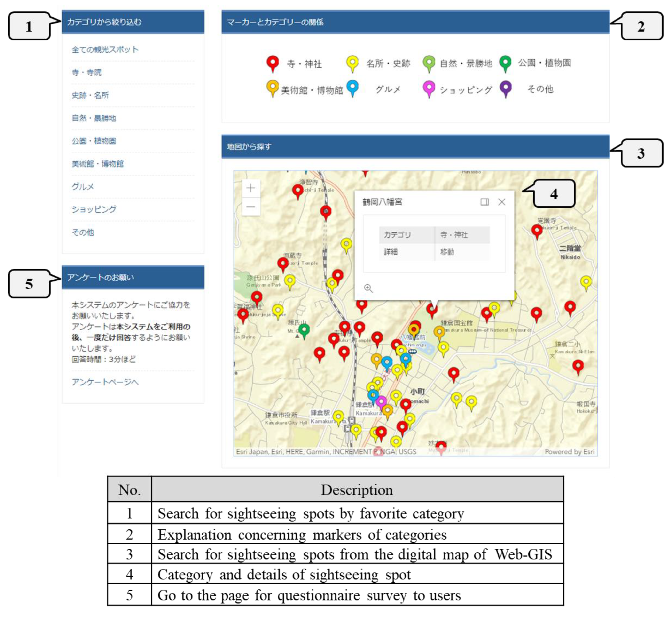The height and width of the screenshot is (617, 672).
Task: Click the red temple marker at 浄智寺
Action: tap(297, 190)
